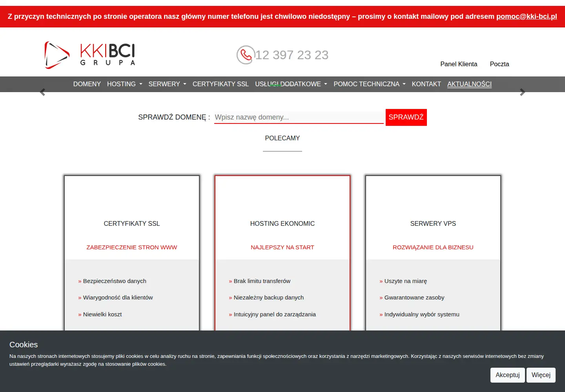Click the red SPRAWDŹ button
565x392 pixels.
click(x=406, y=117)
